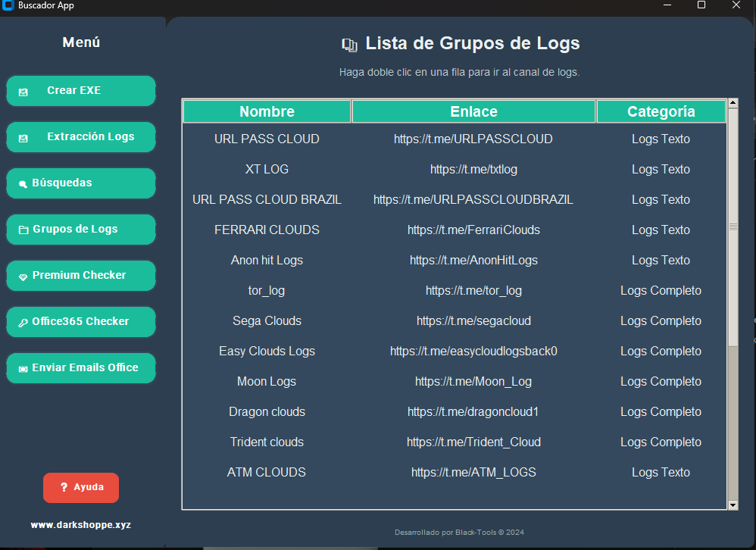The image size is (756, 550).
Task: Click the question mark icon on Ayuda
Action: pyautogui.click(x=64, y=487)
